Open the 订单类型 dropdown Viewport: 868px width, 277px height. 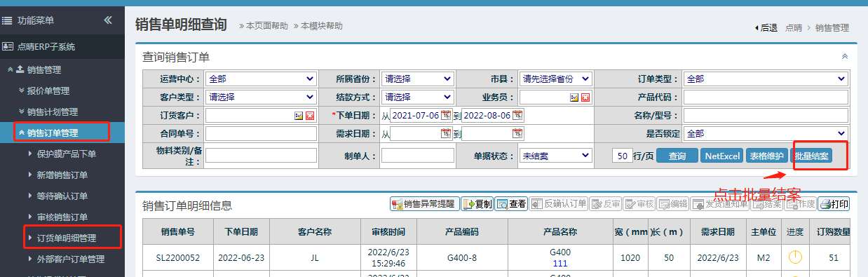click(766, 79)
